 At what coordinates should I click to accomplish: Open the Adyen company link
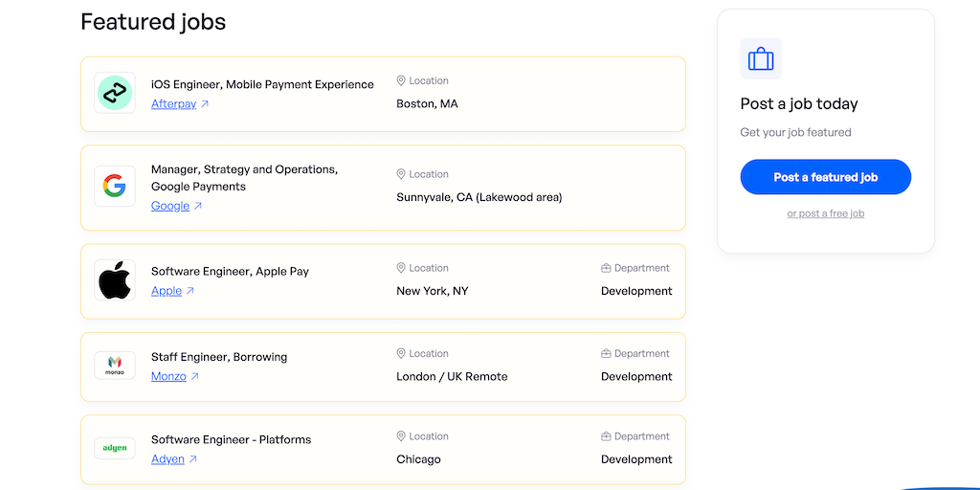point(167,459)
